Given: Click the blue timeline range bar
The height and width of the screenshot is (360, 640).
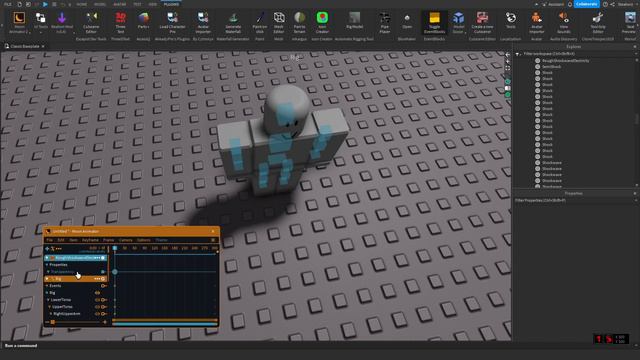Looking at the screenshot, I should coord(164,324).
